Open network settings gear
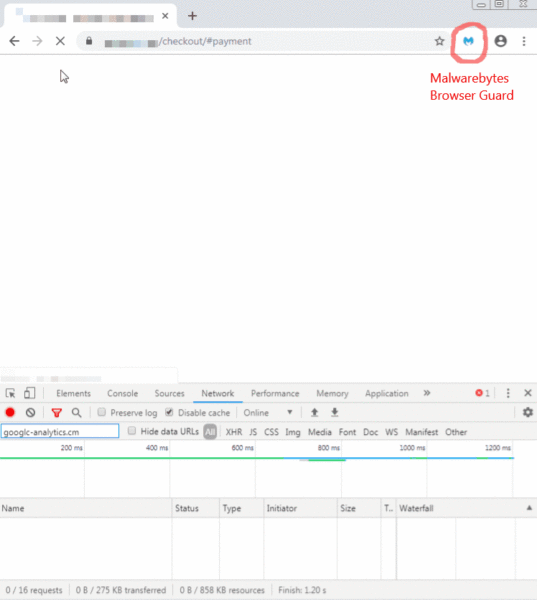 coord(528,412)
